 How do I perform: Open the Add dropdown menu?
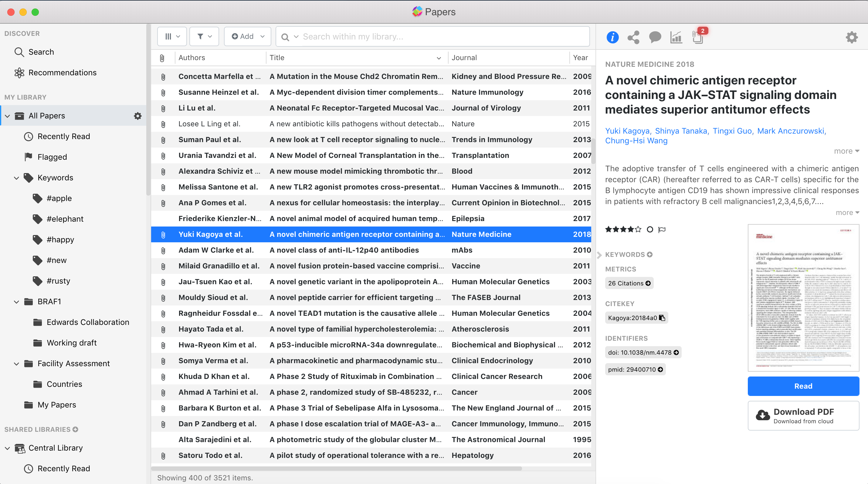[248, 36]
